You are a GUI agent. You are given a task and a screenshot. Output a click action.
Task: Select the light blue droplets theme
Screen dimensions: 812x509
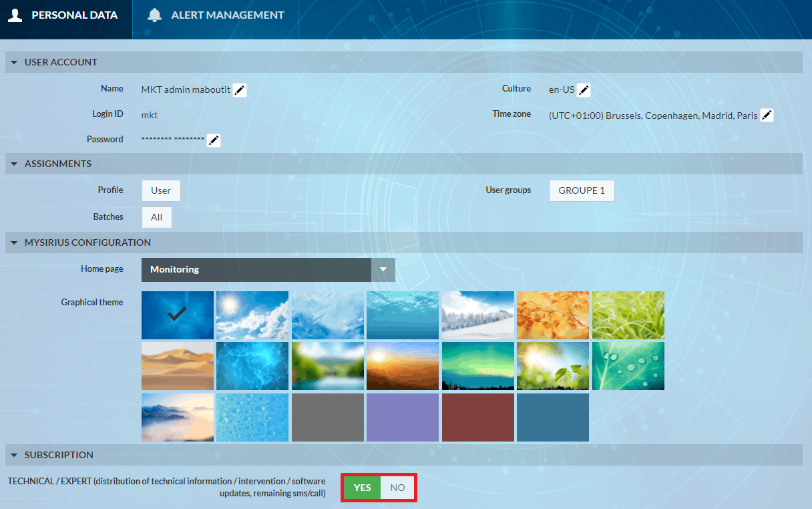[x=252, y=417]
